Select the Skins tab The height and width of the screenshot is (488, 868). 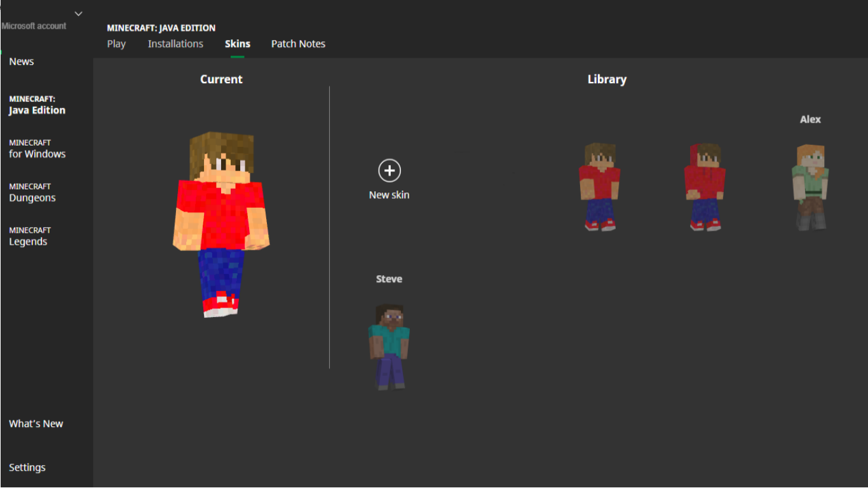point(238,44)
